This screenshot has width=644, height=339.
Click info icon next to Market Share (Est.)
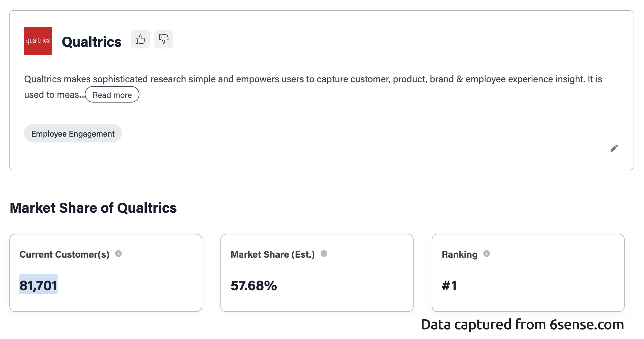324,254
